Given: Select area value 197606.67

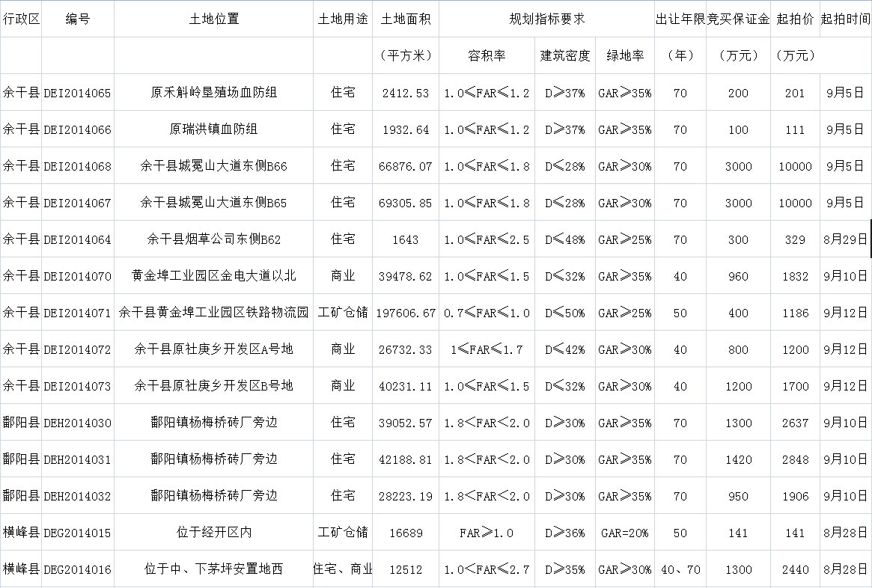Looking at the screenshot, I should (x=406, y=313).
